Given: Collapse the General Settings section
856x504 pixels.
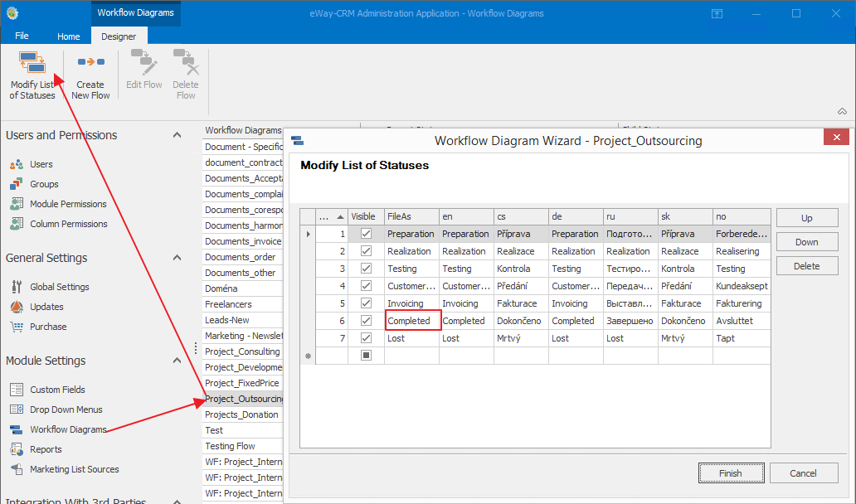Looking at the screenshot, I should pyautogui.click(x=177, y=258).
